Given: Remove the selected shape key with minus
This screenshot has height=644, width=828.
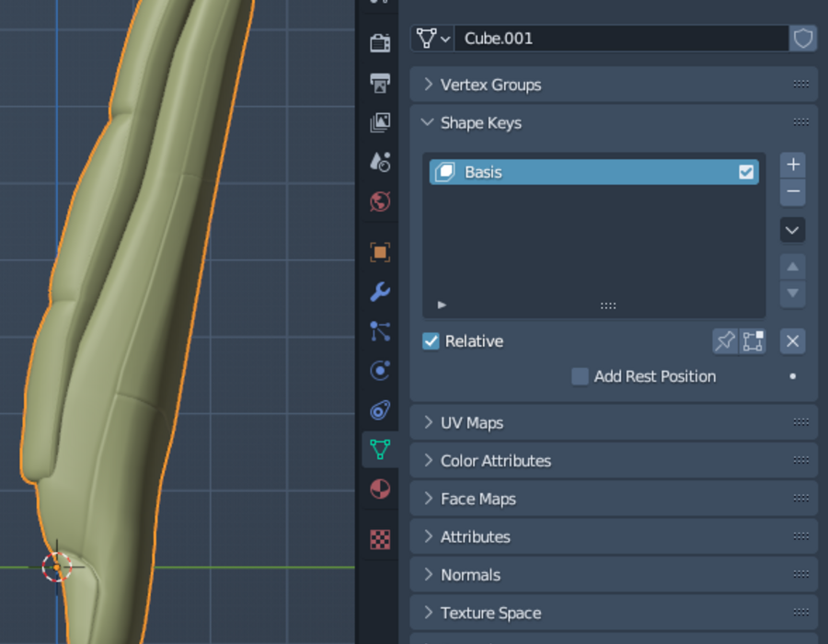Looking at the screenshot, I should point(793,191).
